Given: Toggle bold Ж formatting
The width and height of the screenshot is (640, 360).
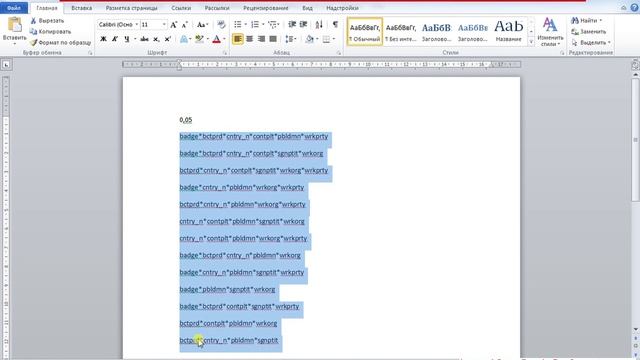Looking at the screenshot, I should pos(103,39).
